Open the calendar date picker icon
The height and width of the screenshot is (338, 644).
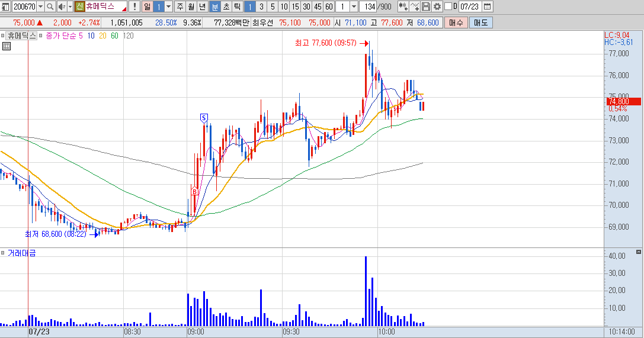(x=487, y=7)
